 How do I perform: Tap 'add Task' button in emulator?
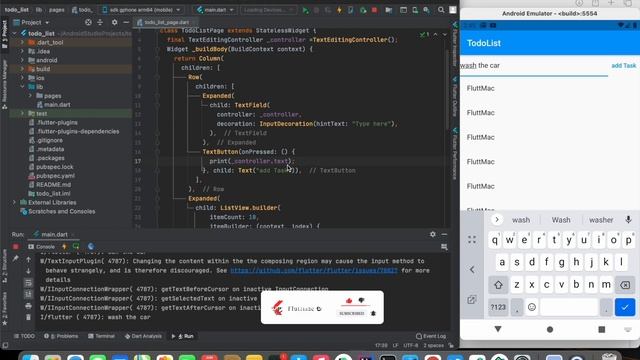point(624,66)
